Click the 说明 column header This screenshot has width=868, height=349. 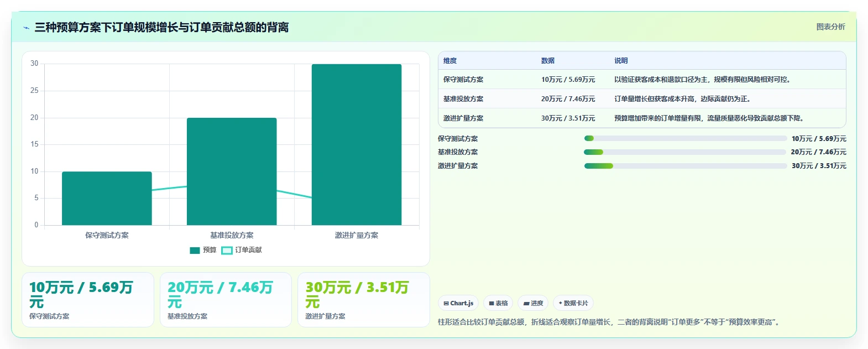[621, 61]
